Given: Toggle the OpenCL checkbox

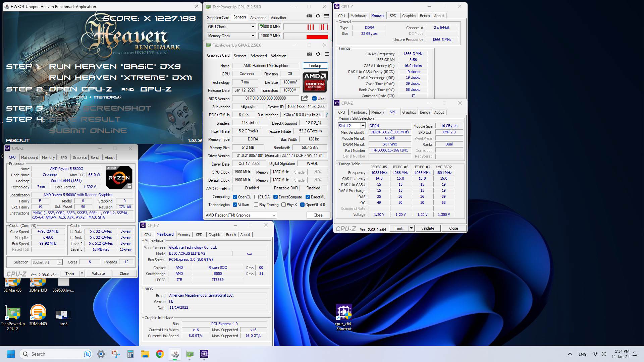Looking at the screenshot, I should coord(235,197).
